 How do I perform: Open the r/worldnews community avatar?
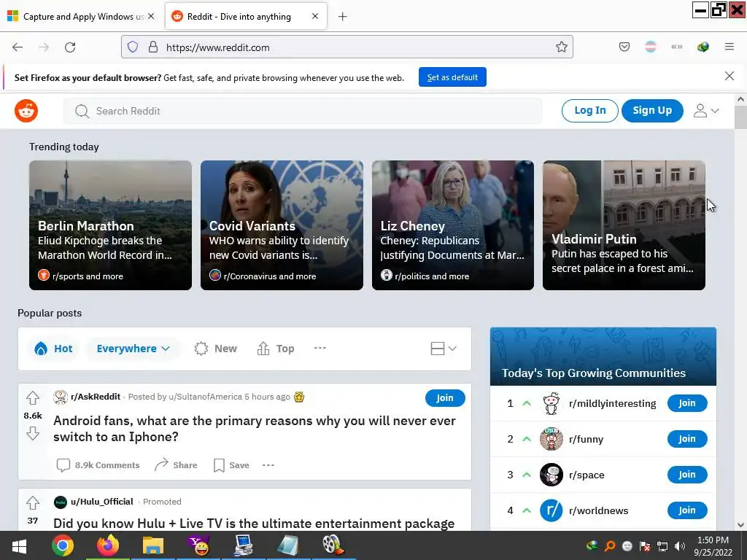coord(551,510)
